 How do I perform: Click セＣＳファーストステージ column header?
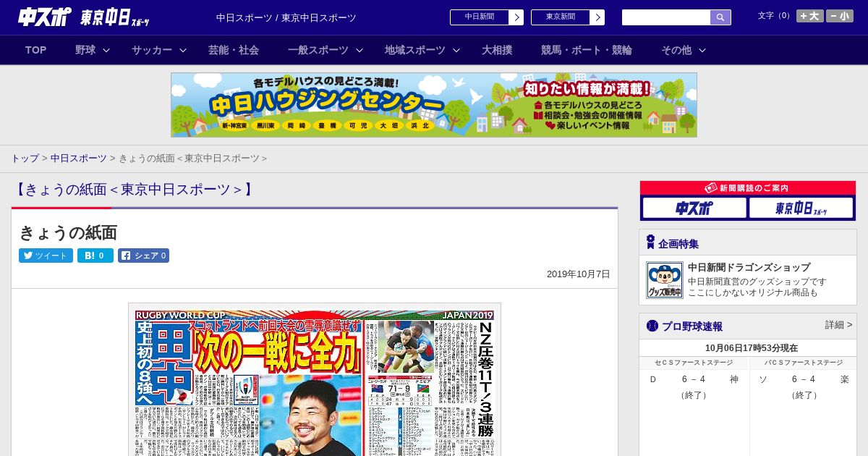click(694, 363)
